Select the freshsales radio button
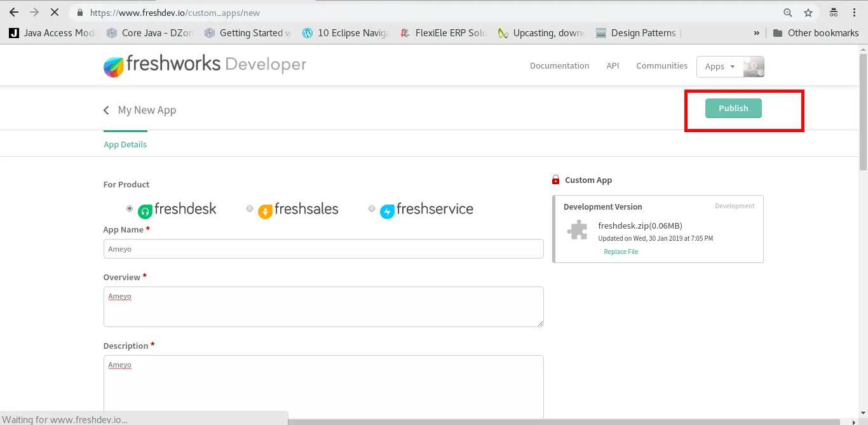 pyautogui.click(x=250, y=208)
